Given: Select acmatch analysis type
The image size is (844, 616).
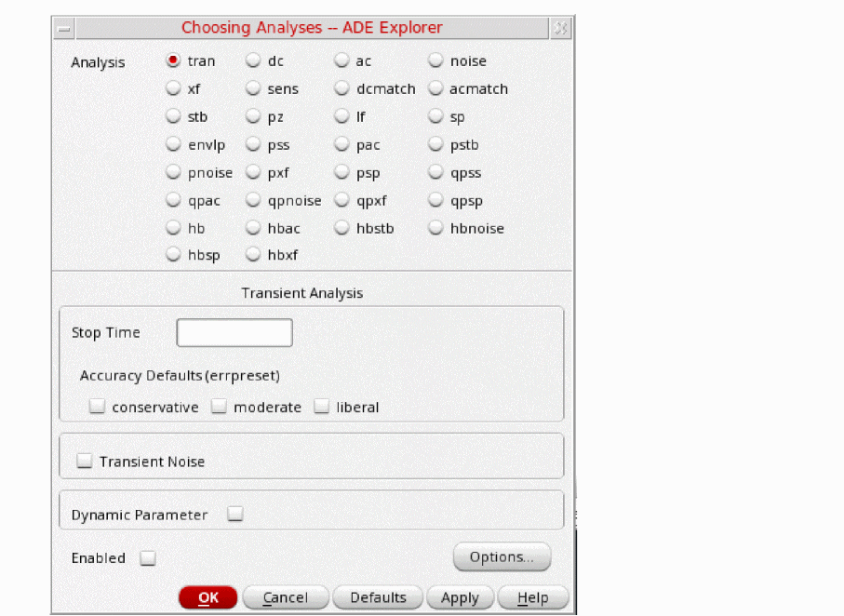Looking at the screenshot, I should 435,88.
